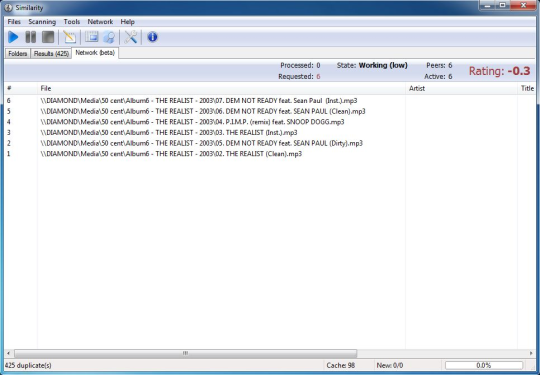540x375 pixels.
Task: Open the Help menu
Action: 127,22
